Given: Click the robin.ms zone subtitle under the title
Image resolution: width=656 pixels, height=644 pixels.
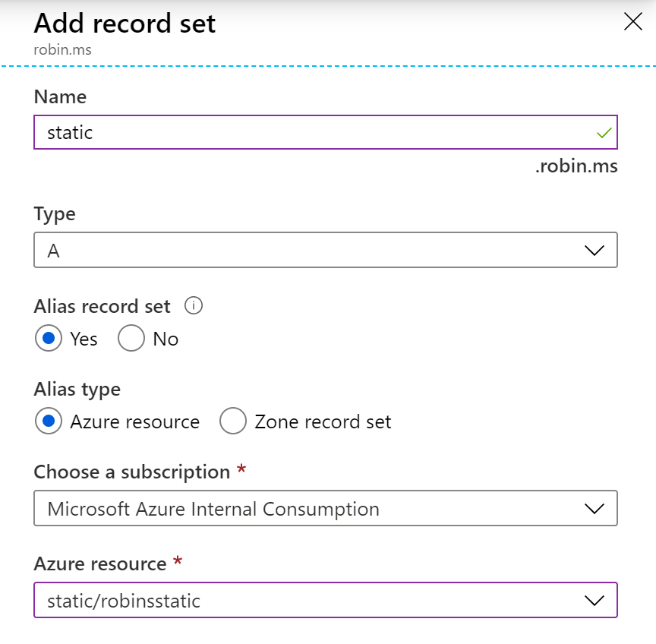Looking at the screenshot, I should coord(63,50).
